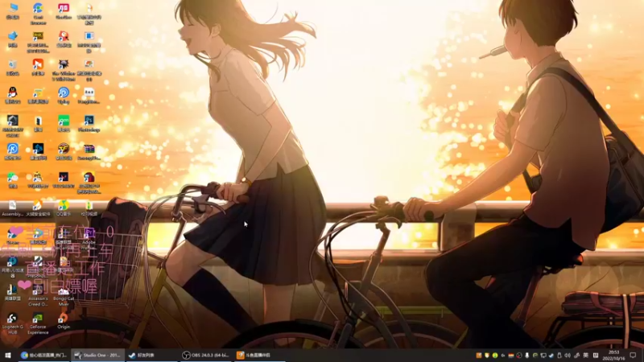The height and width of the screenshot is (362, 644).
Task: Launch the NetEase UU accelerator icon
Action: click(x=13, y=267)
